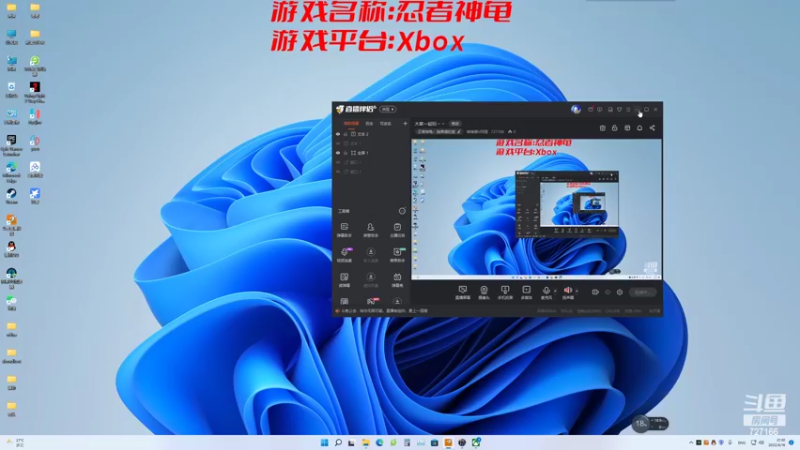Start recording with the camcorder icon
Screen dimensions: 800x450
[595, 292]
